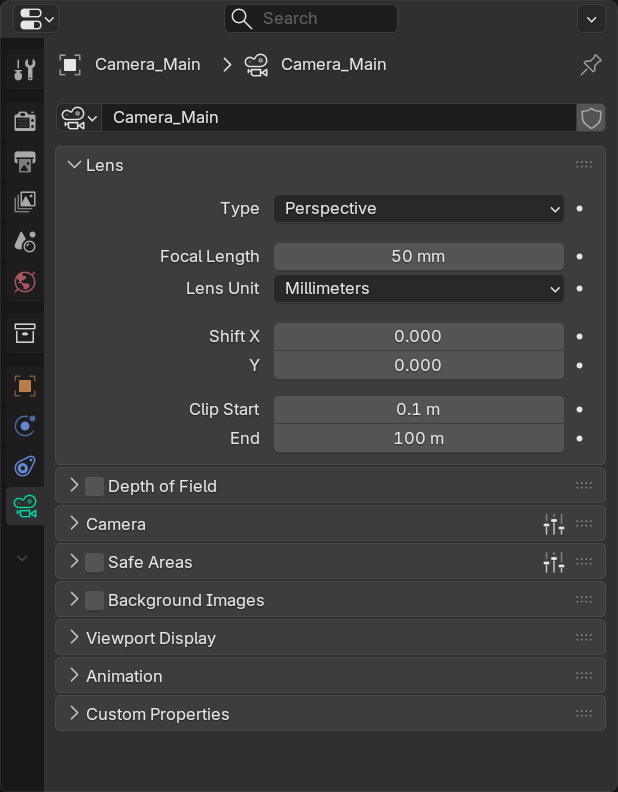Open the Camera presets icon

(554, 524)
